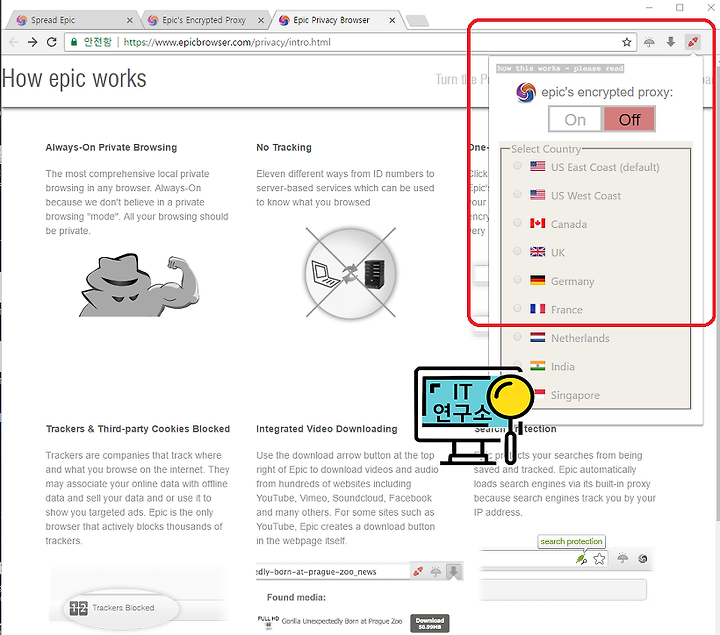Click the search protection tooltip label
Image resolution: width=720 pixels, height=635 pixels.
coord(571,541)
